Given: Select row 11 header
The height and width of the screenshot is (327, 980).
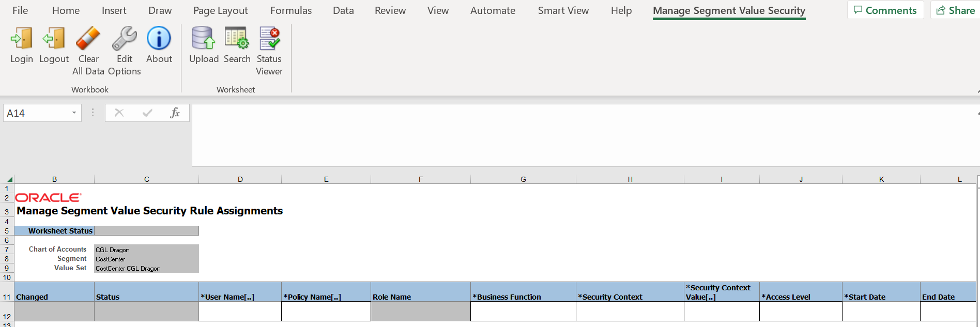Looking at the screenshot, I should point(7,292).
